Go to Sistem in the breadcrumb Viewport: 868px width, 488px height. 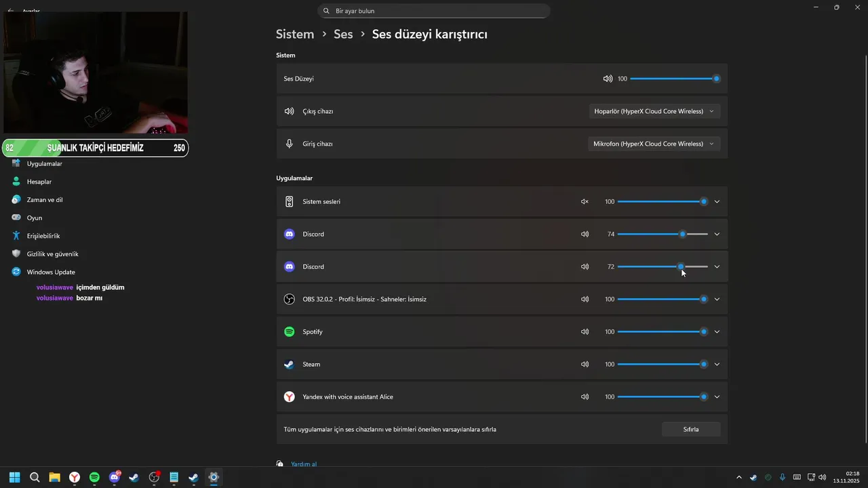[x=294, y=34]
